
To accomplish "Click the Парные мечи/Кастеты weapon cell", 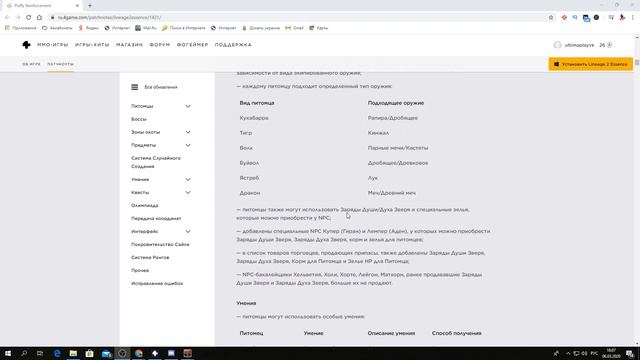I will (x=398, y=148).
